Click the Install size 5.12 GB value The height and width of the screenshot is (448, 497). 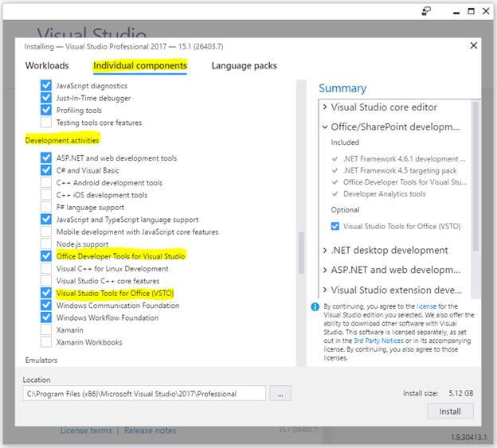[x=461, y=394]
